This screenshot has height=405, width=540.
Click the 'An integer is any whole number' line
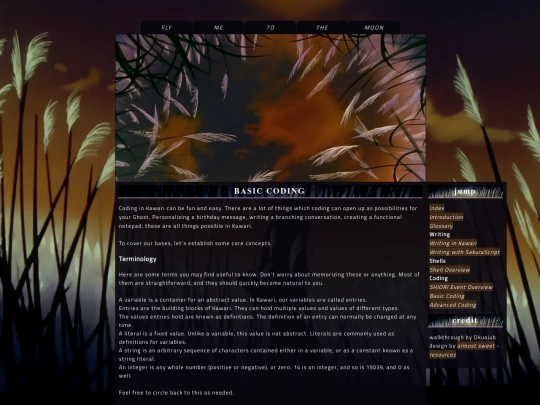pos(264,372)
